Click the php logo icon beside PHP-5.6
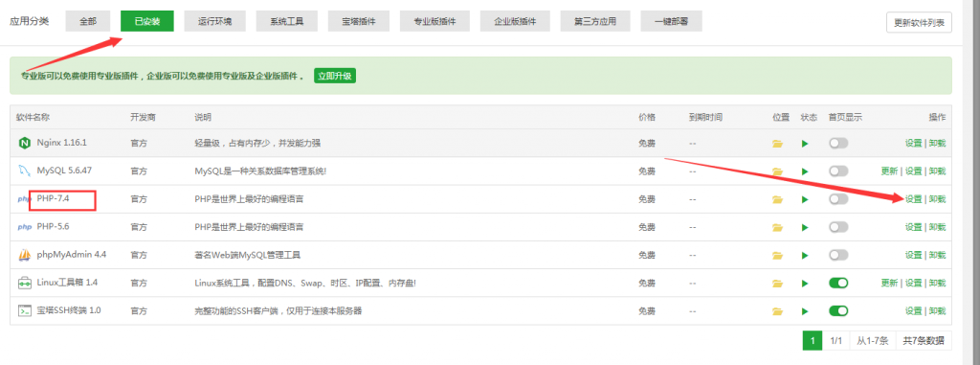 pyautogui.click(x=24, y=227)
